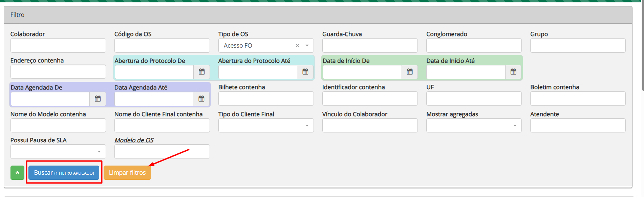Clear the Acesso FO selection with the x
Viewport: 644px width, 197px height.
pos(297,46)
